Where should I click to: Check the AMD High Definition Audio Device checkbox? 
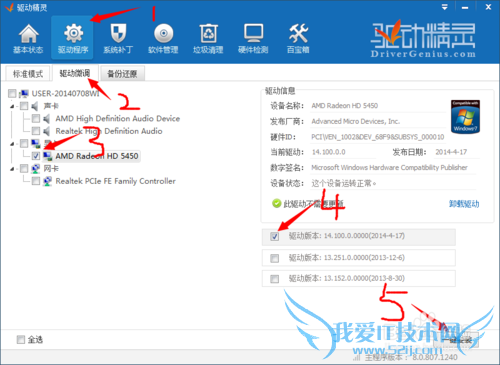pyautogui.click(x=36, y=119)
